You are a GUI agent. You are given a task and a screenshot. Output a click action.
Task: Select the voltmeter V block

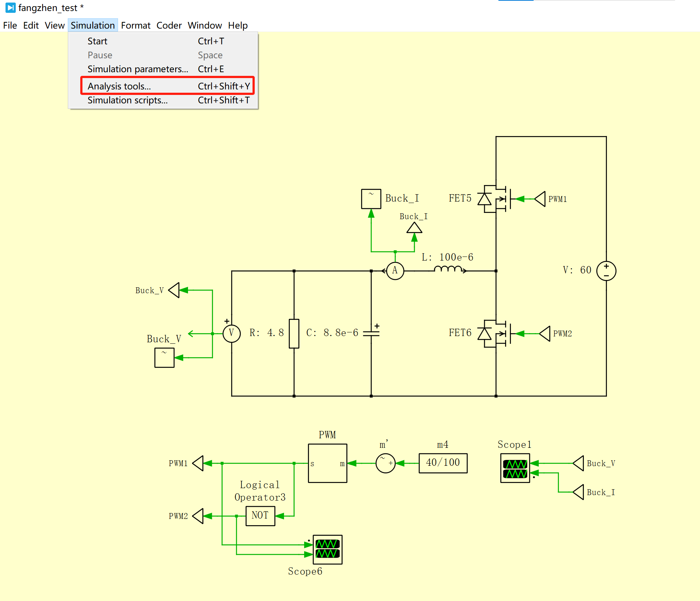click(231, 333)
